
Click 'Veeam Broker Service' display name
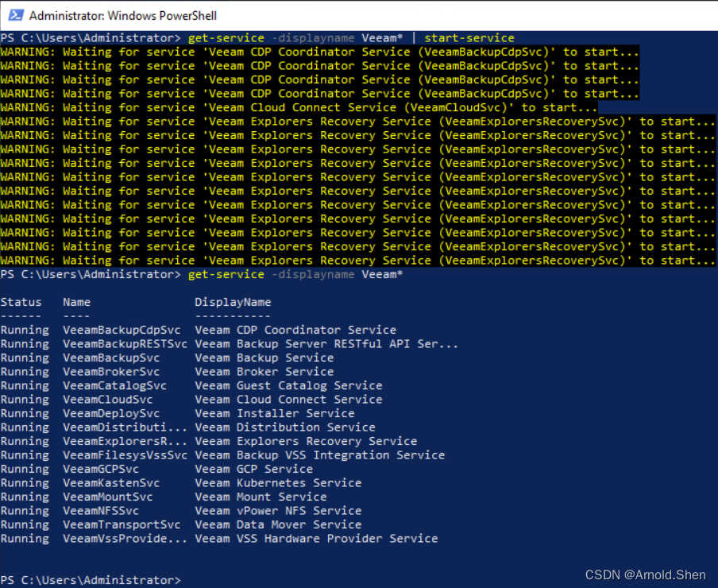pos(264,372)
